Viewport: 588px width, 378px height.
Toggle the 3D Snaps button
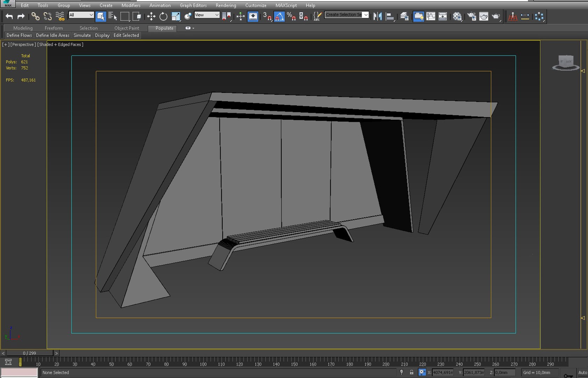[267, 16]
